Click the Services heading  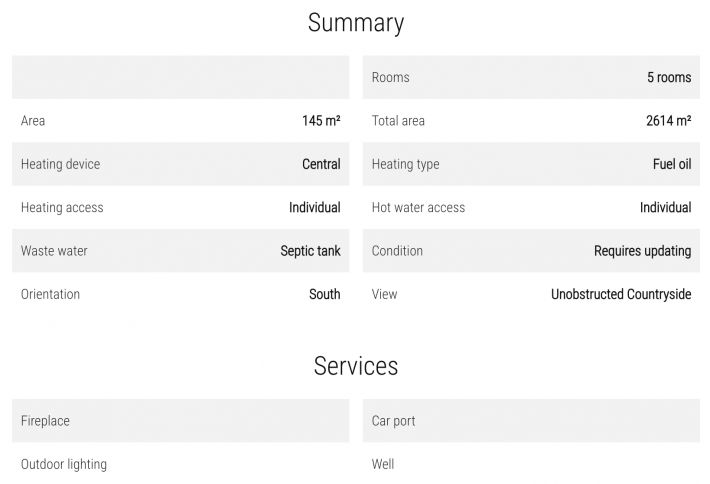click(x=356, y=366)
